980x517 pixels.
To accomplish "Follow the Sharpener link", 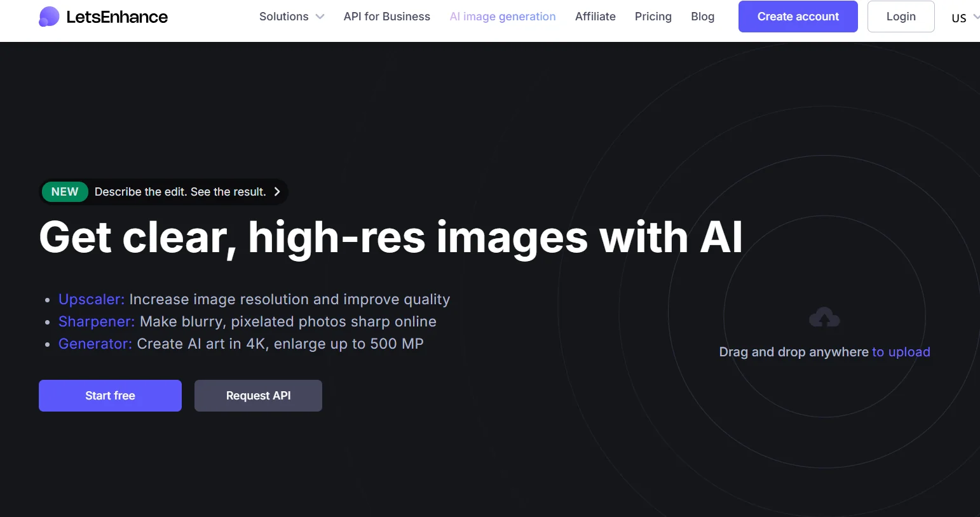I will point(97,321).
